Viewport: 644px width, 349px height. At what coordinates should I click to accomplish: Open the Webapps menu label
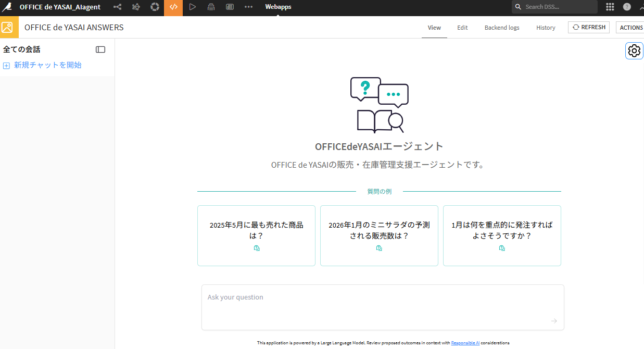point(278,7)
